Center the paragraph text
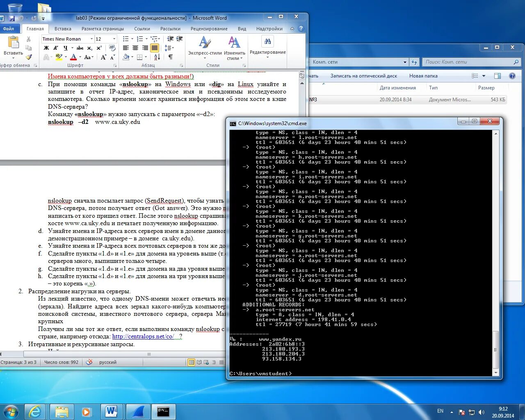This screenshot has width=525, height=420. 135,48
